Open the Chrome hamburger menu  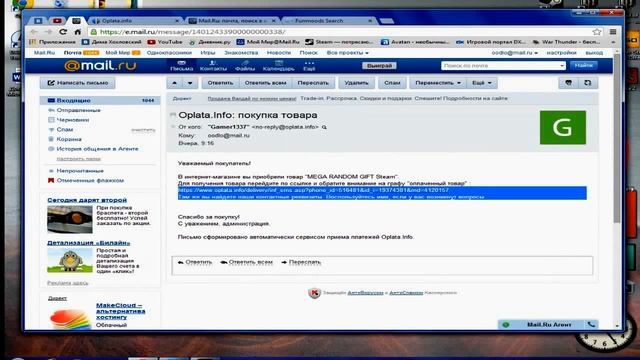tap(613, 31)
